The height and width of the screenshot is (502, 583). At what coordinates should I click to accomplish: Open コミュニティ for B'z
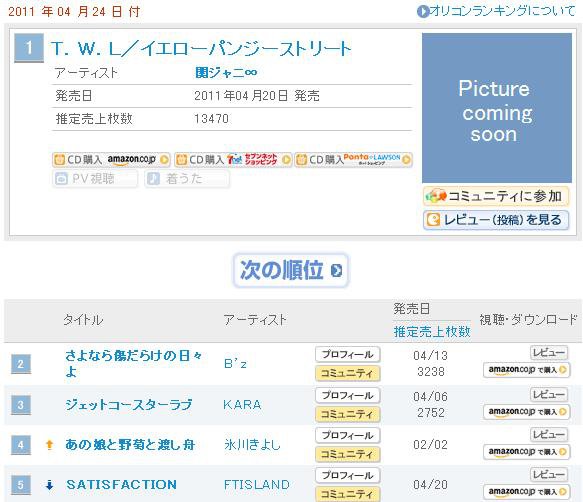(348, 373)
